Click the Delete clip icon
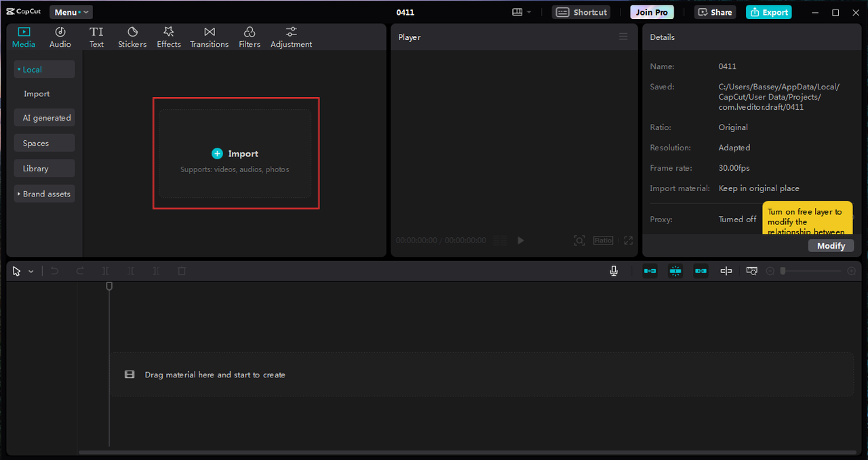 (182, 271)
